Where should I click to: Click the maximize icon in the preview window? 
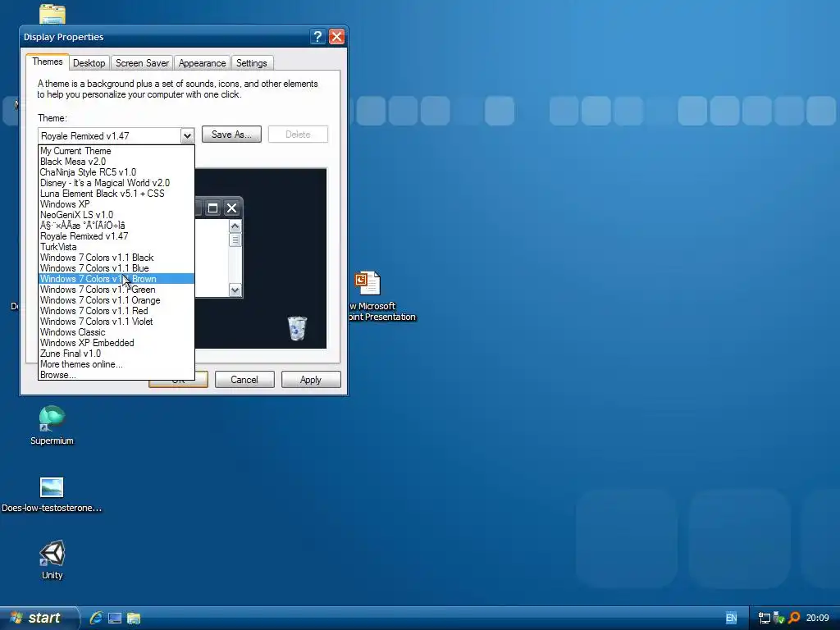point(212,208)
